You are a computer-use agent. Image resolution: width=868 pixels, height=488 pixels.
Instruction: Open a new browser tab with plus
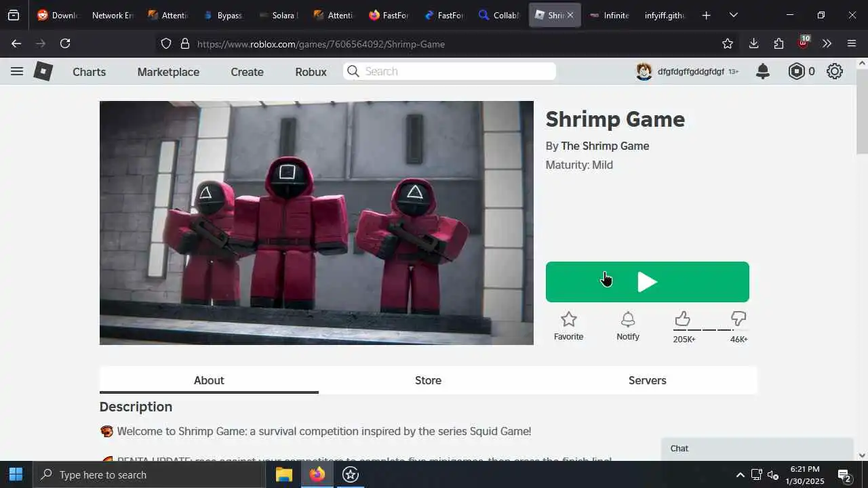(706, 15)
